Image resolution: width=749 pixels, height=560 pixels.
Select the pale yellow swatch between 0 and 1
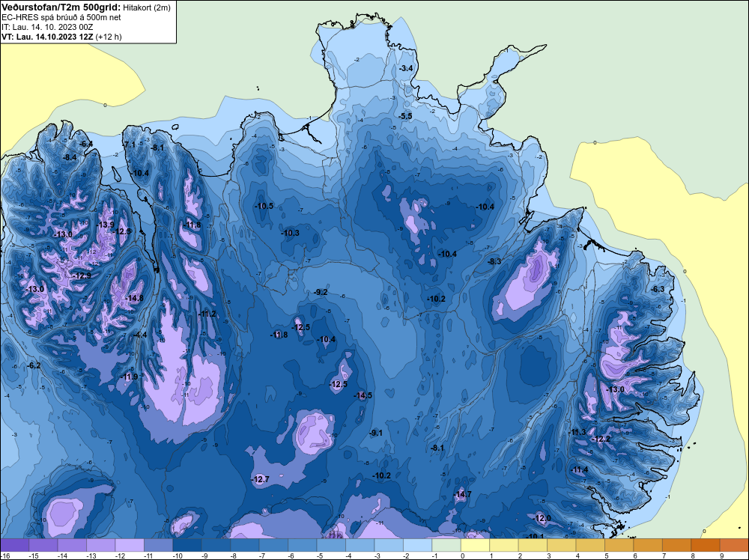[476, 545]
